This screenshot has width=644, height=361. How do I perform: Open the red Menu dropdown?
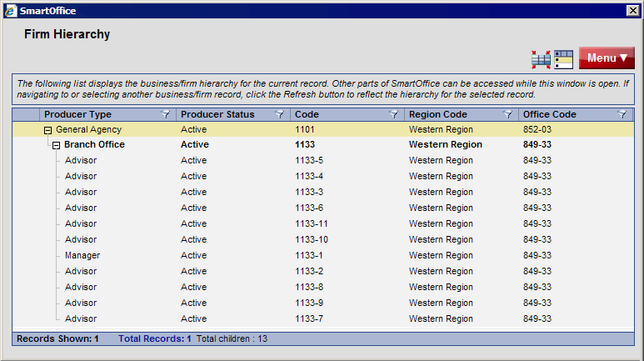pos(607,58)
